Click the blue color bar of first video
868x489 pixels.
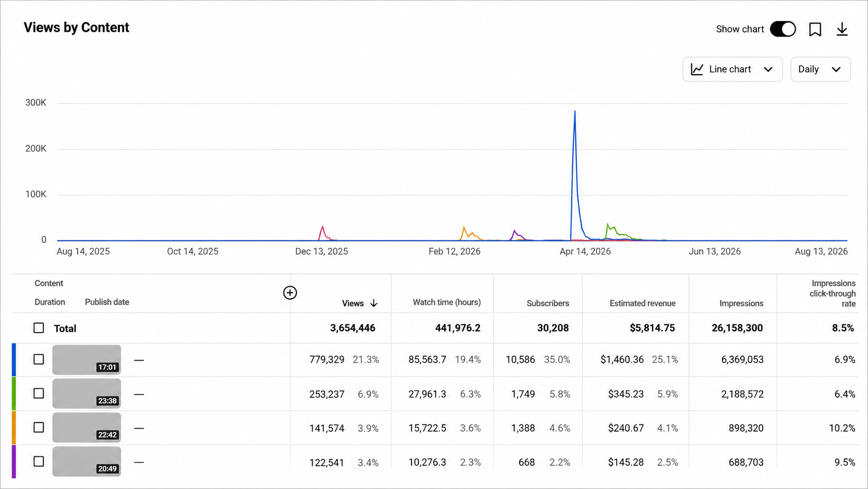[x=14, y=360]
